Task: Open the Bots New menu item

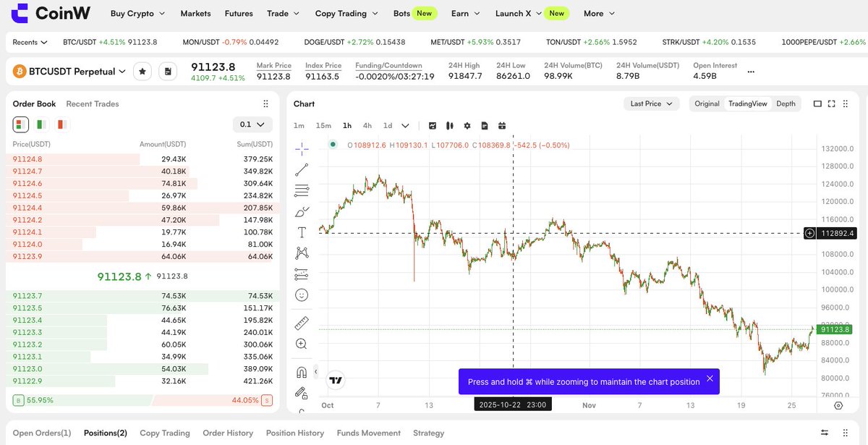Action: [x=415, y=13]
